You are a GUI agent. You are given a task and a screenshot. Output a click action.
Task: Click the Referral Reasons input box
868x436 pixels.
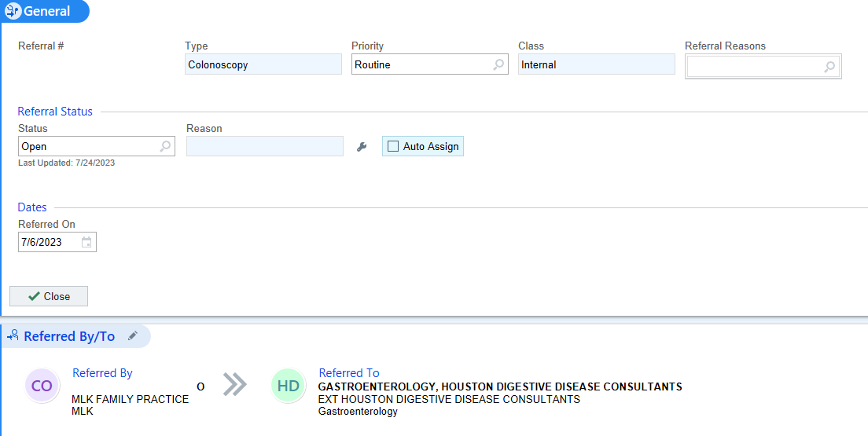click(x=763, y=67)
